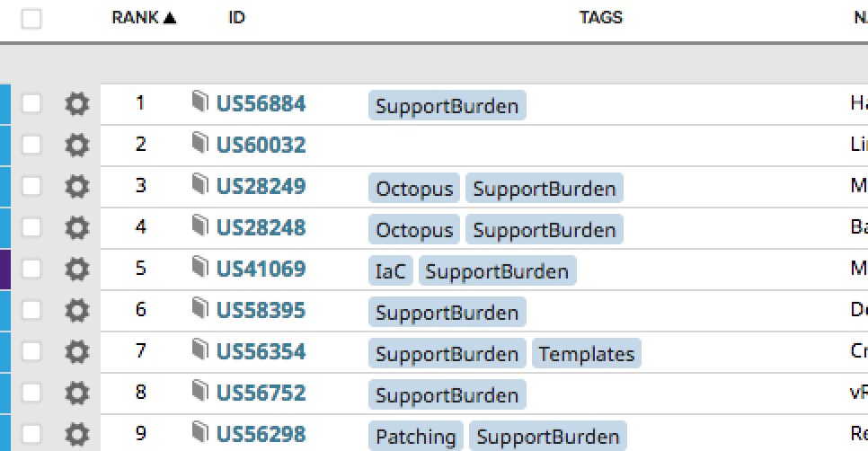Open gear menu for row US56884

click(77, 104)
